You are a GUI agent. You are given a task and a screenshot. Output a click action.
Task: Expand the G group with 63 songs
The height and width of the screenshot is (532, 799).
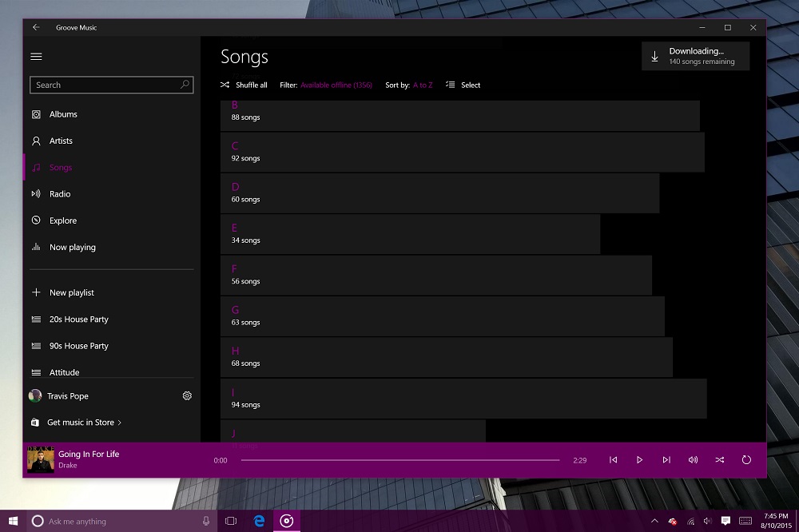click(x=443, y=316)
